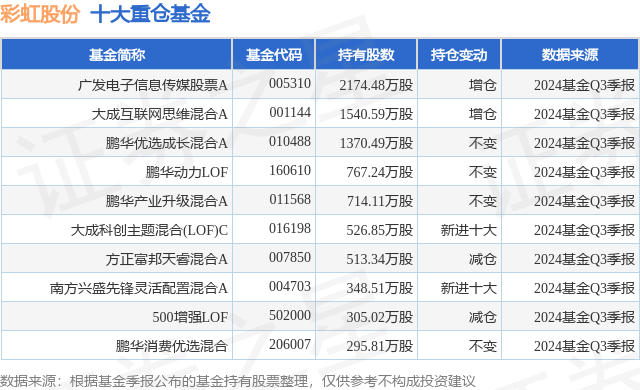Select the 2174.48万股 holdings cell
This screenshot has height=390, width=640.
pos(376,85)
